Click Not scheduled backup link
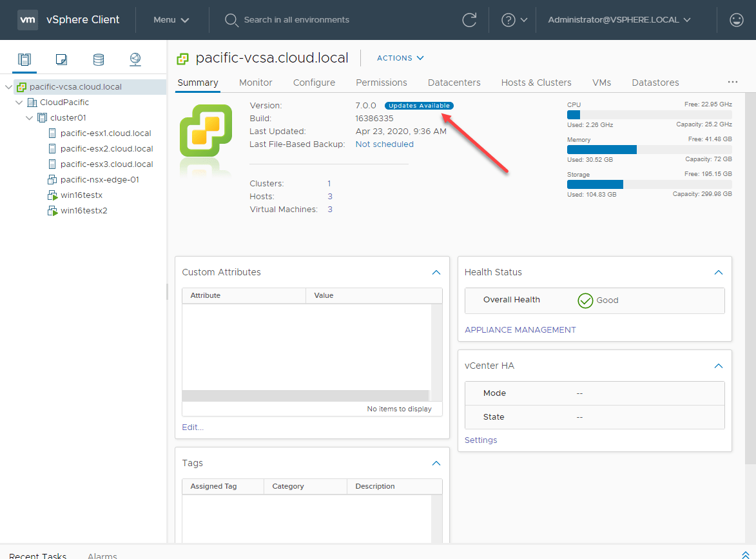This screenshot has width=756, height=559. point(384,144)
